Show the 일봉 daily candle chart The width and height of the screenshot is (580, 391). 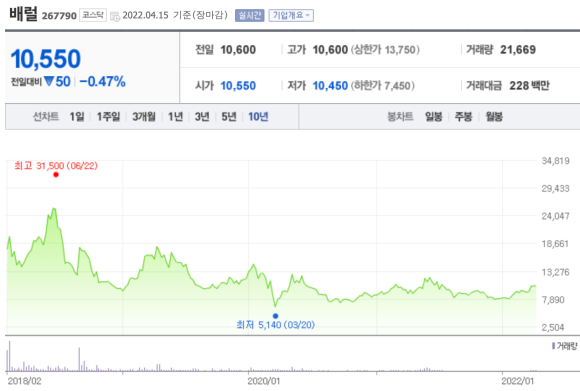click(434, 117)
